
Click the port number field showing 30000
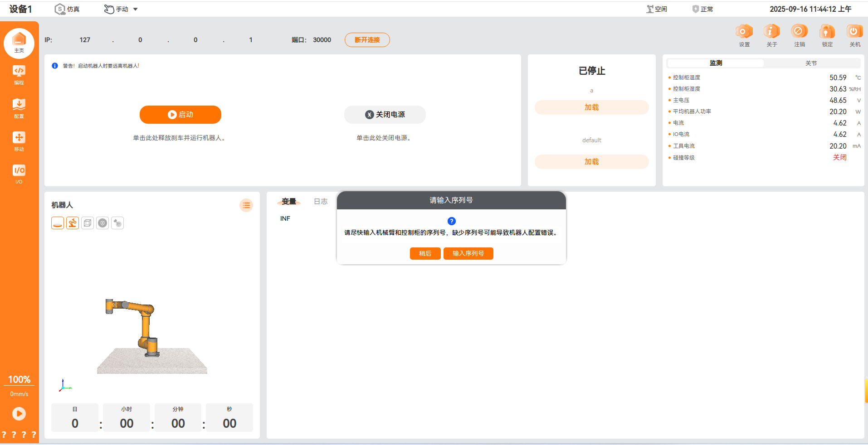coord(322,40)
